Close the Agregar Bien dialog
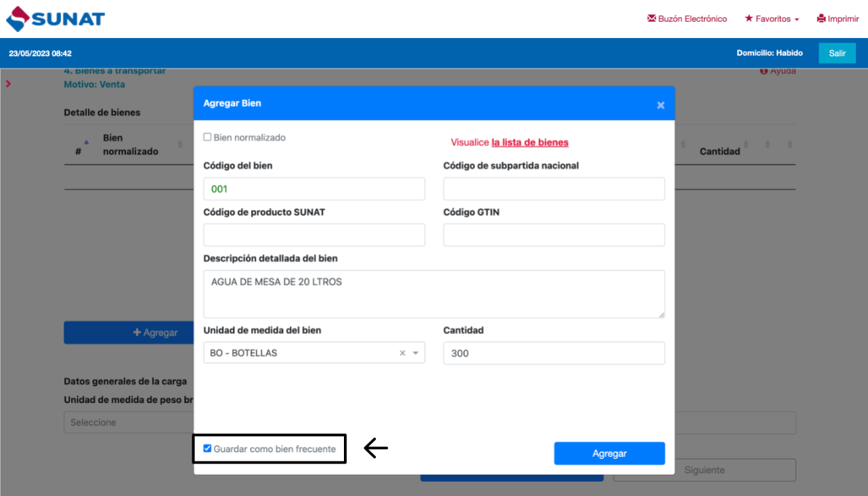Image resolution: width=868 pixels, height=496 pixels. pos(661,105)
